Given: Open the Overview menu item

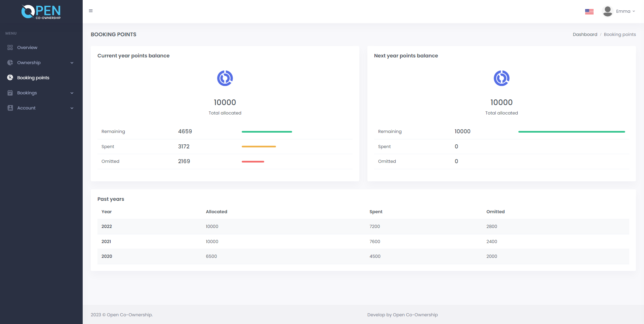Looking at the screenshot, I should 27,48.
